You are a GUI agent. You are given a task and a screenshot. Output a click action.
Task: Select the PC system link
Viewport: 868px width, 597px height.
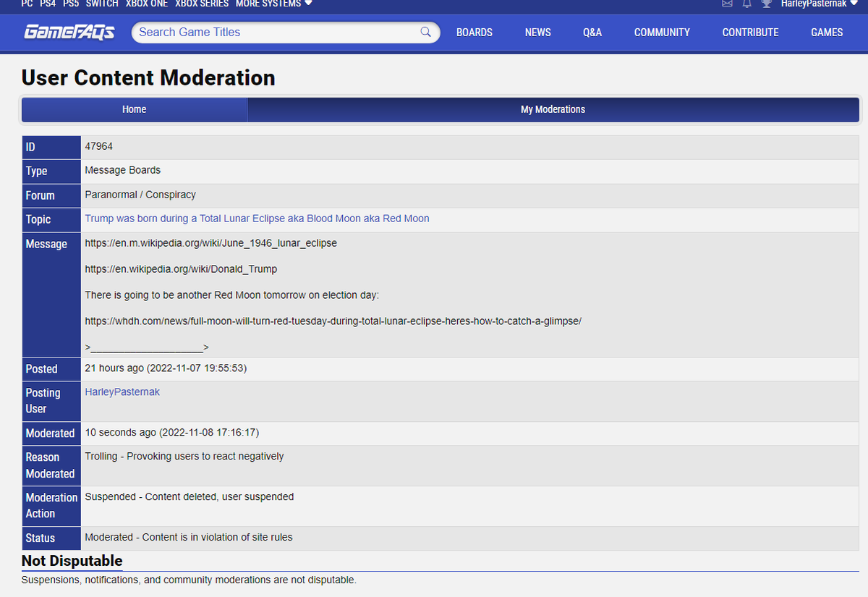click(27, 4)
